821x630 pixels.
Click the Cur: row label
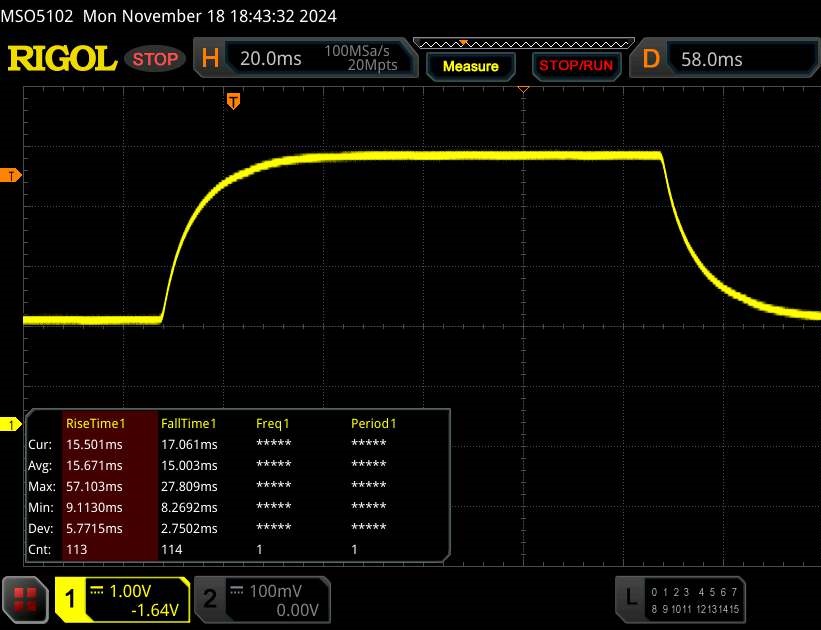(x=40, y=445)
